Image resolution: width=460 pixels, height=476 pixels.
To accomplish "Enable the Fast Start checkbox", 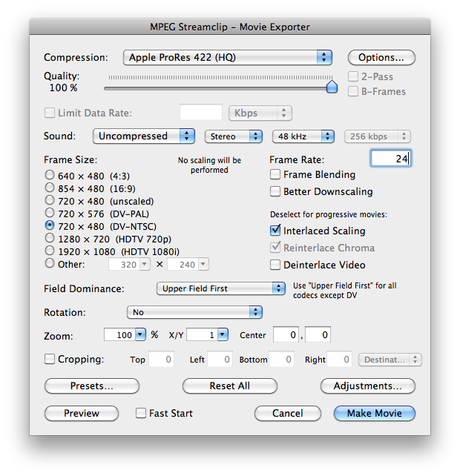I will point(141,413).
